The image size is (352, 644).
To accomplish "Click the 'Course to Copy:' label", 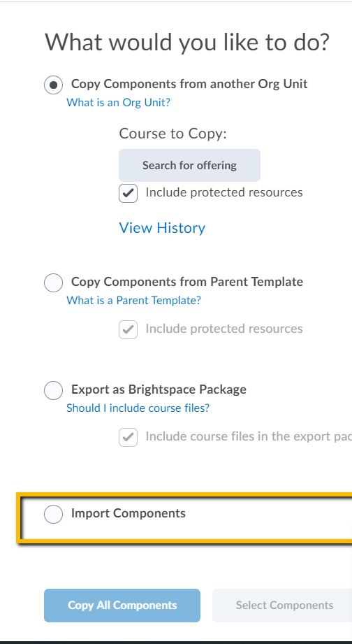I will (x=173, y=134).
